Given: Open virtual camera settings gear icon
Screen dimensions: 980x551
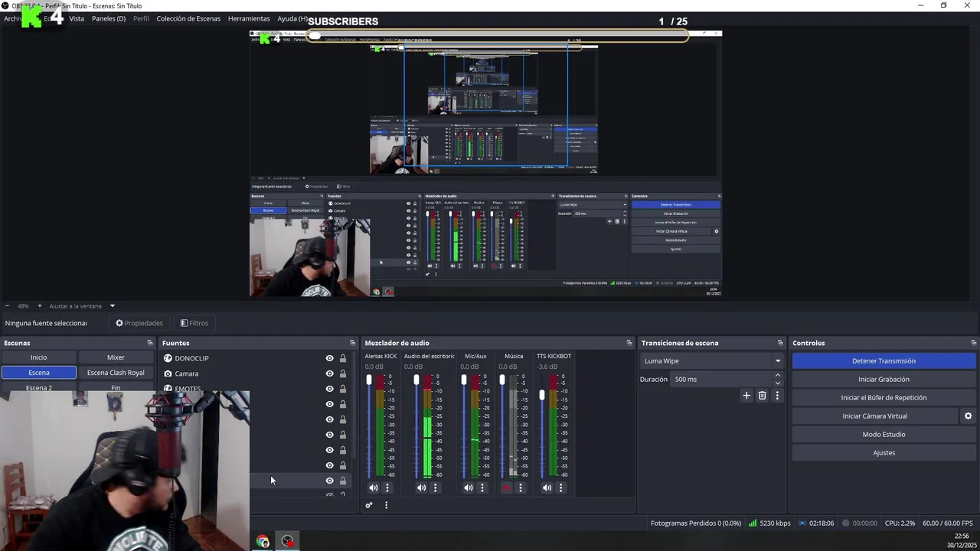Looking at the screenshot, I should 968,416.
